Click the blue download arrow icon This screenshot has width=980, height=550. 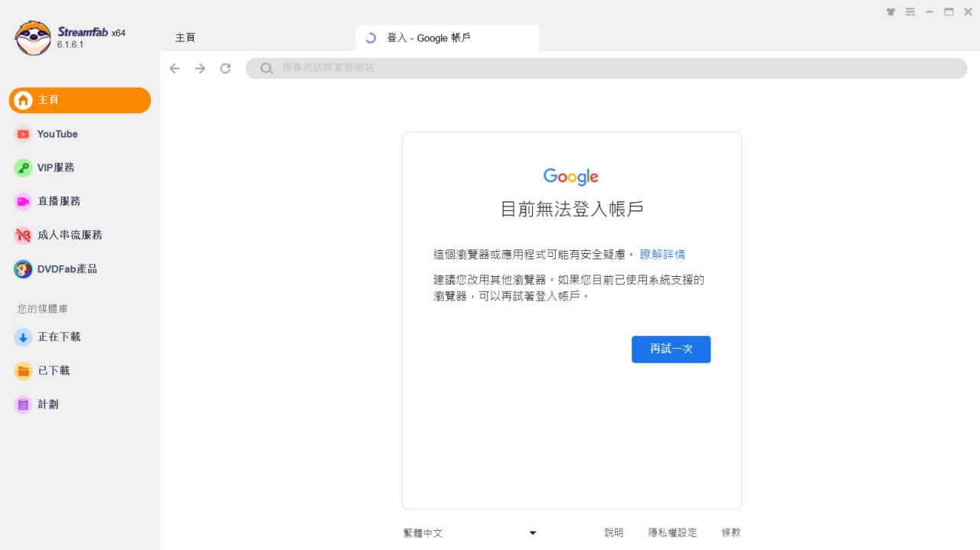click(23, 337)
